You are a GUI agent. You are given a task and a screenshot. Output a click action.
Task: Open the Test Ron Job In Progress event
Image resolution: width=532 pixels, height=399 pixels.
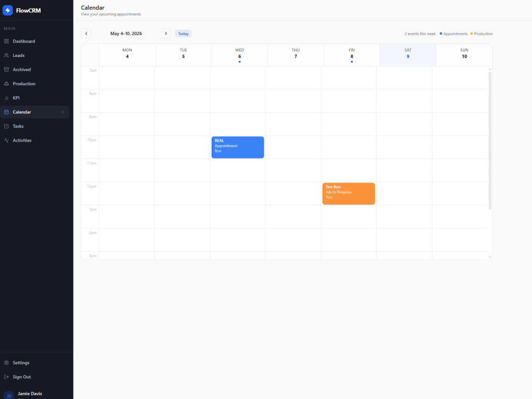click(349, 194)
